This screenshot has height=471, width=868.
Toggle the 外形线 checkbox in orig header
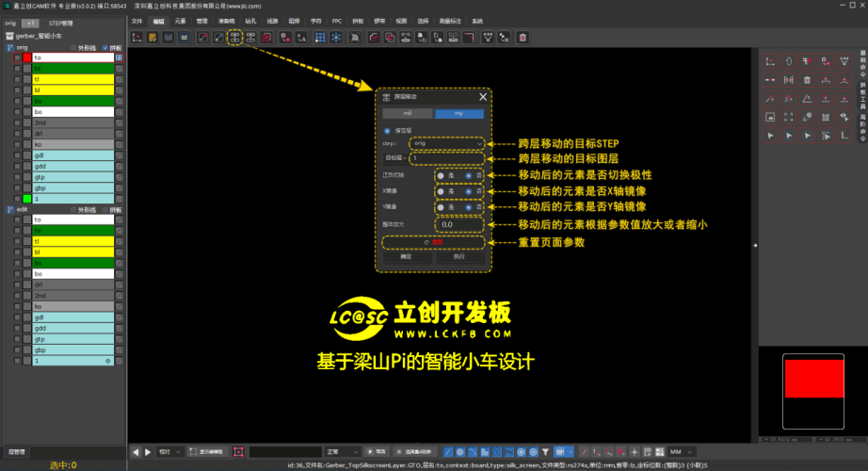(x=73, y=48)
